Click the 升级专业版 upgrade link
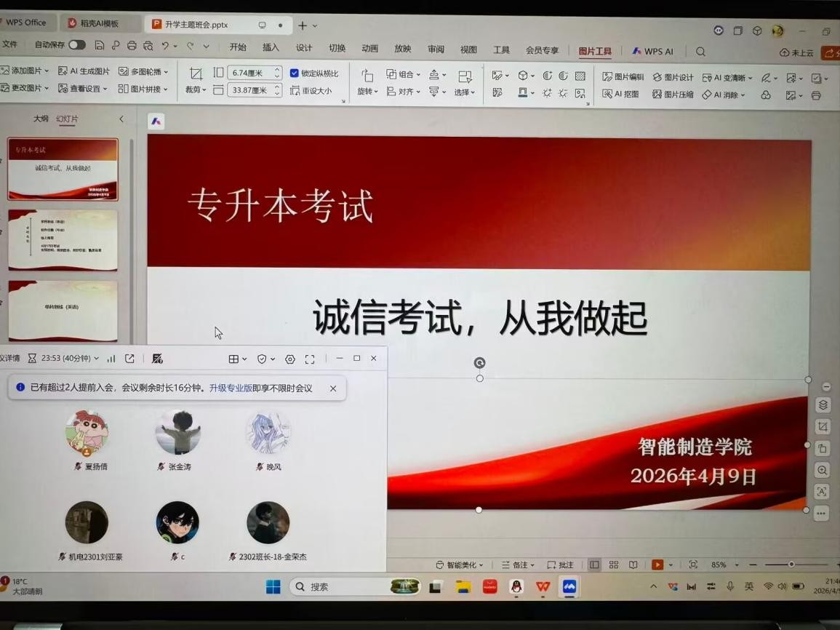The height and width of the screenshot is (630, 840). click(231, 388)
